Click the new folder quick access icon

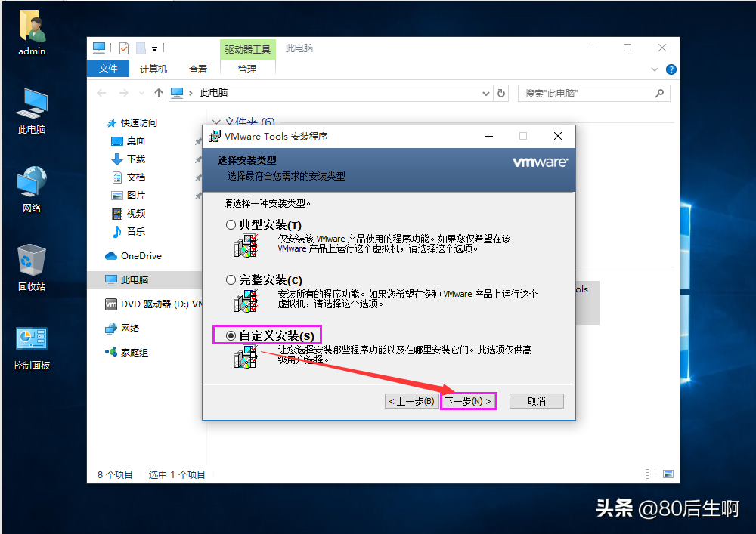[x=141, y=48]
